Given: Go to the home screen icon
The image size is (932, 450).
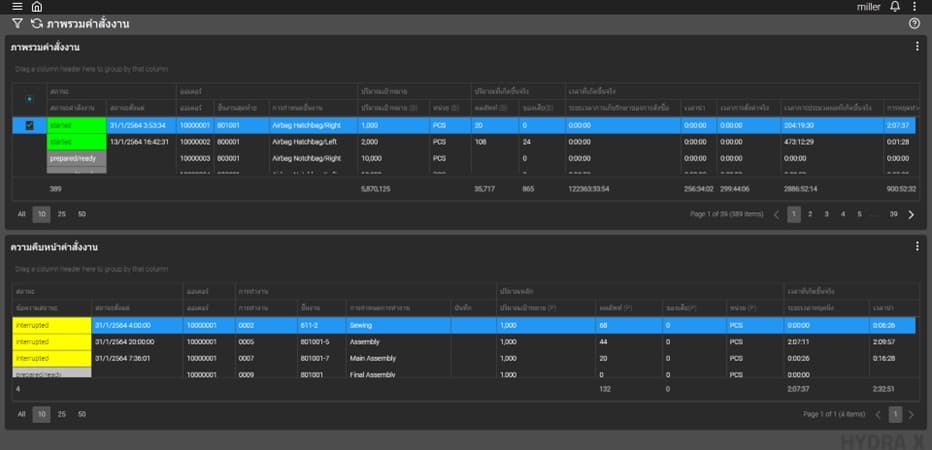Looking at the screenshot, I should pyautogui.click(x=37, y=7).
